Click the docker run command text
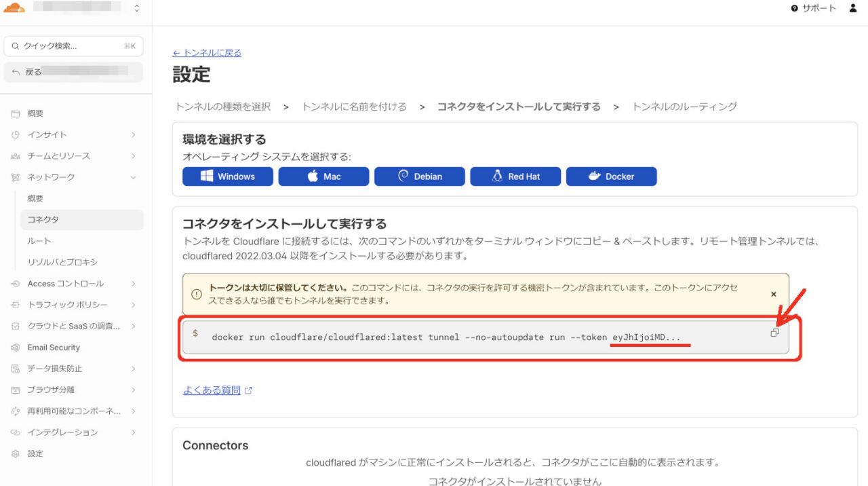 [446, 337]
